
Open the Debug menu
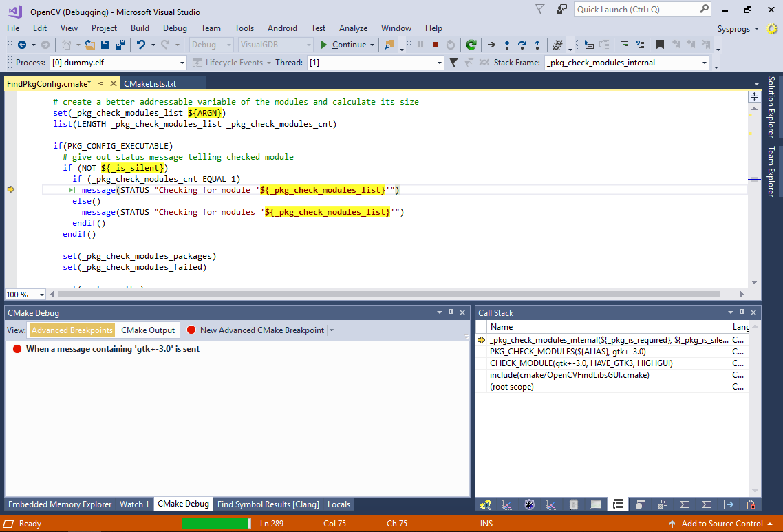coord(175,28)
